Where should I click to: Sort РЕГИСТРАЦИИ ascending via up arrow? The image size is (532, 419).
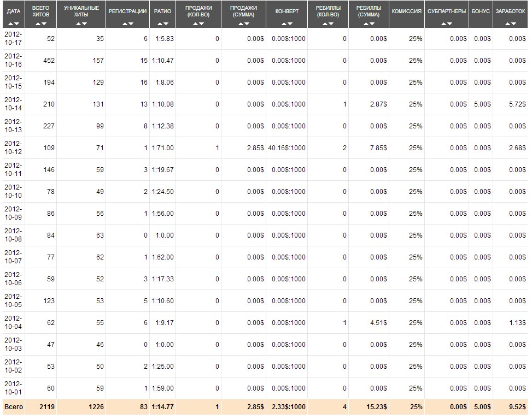click(x=125, y=24)
